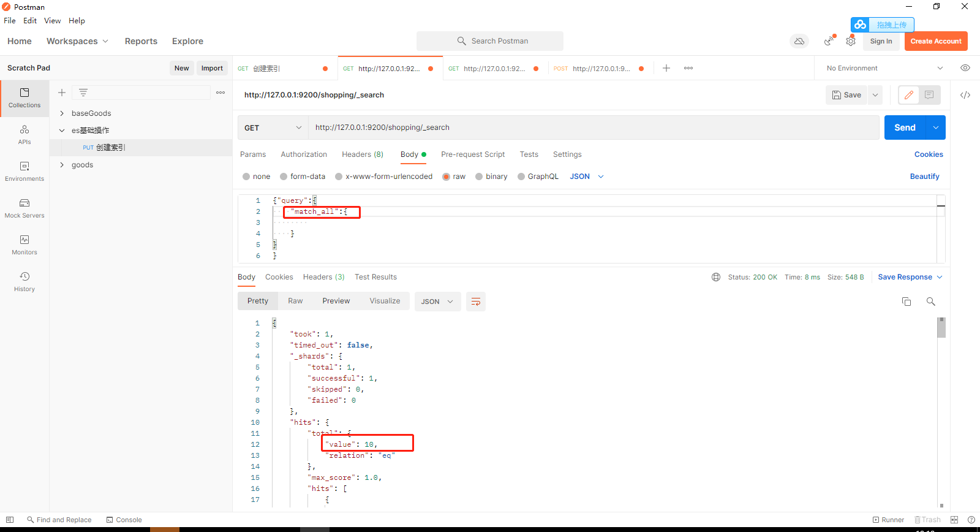Expand the baseGoods collection

click(x=62, y=113)
